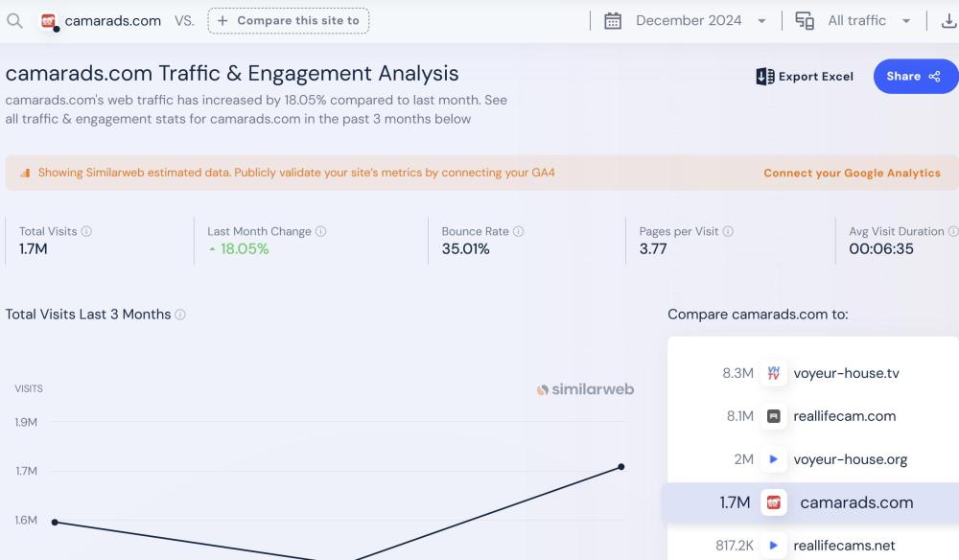Click the Avg Visit Duration info icon
Viewport: 959px width, 560px height.
click(952, 232)
